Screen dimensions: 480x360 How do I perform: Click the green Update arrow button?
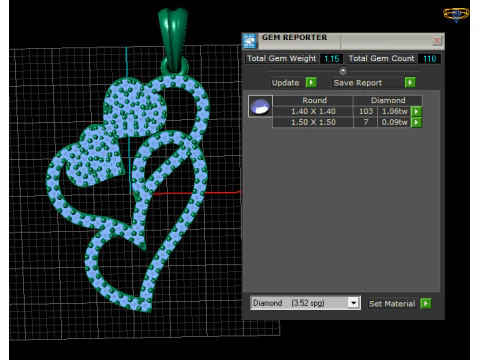point(311,82)
